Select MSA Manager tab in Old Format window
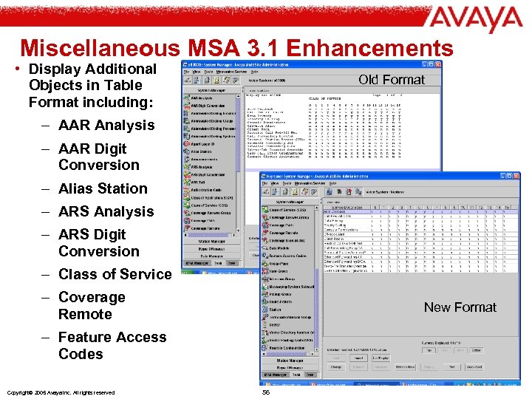Screen dimensions: 532x399 click(x=197, y=263)
